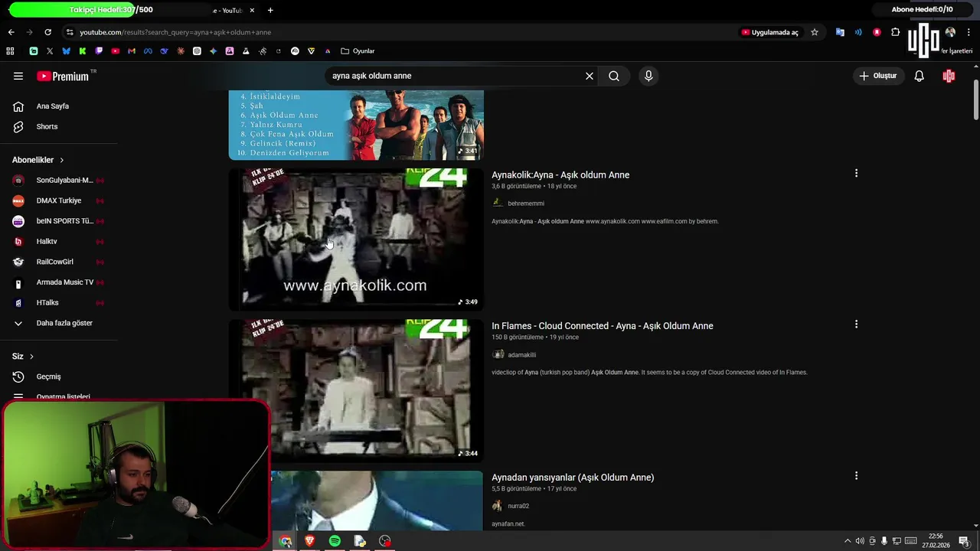Open the Twitch bookmark icon
Image resolution: width=980 pixels, height=551 pixels.
click(x=99, y=51)
